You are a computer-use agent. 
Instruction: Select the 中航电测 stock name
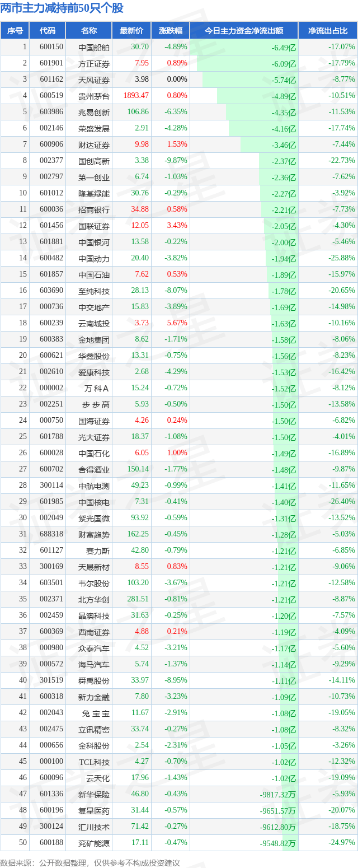(x=94, y=486)
